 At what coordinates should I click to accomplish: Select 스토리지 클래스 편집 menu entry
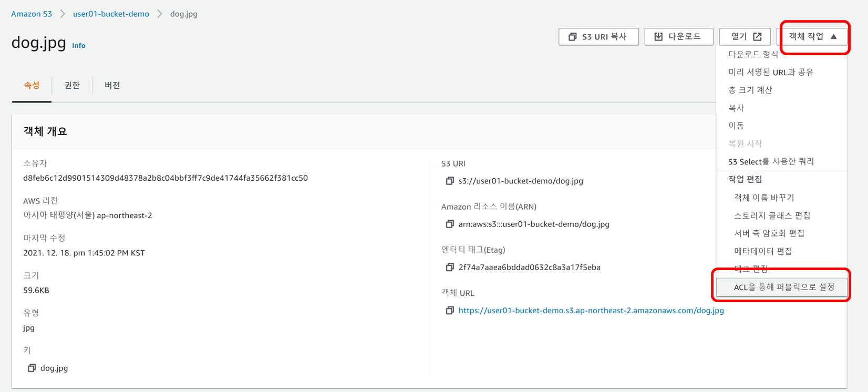(772, 215)
